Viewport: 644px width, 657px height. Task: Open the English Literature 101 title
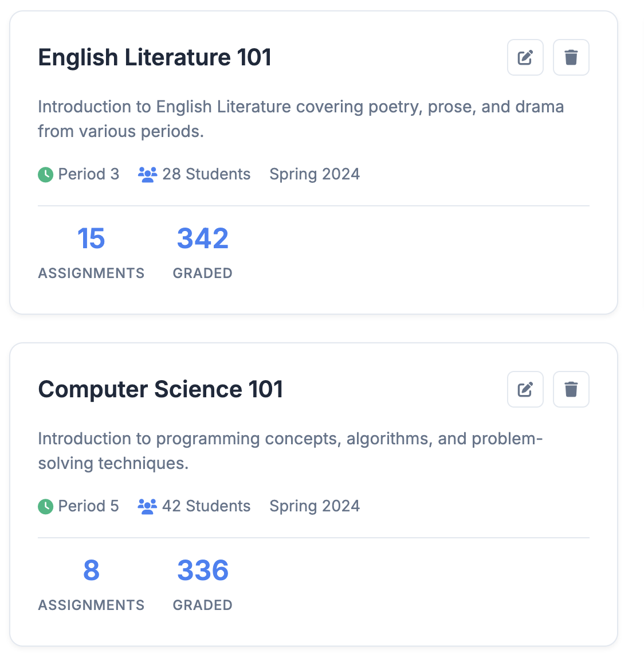(155, 57)
